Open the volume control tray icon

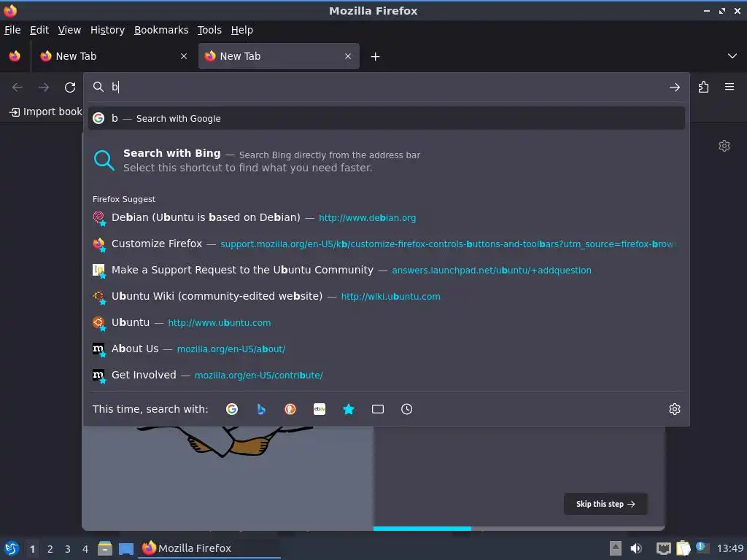coord(636,548)
